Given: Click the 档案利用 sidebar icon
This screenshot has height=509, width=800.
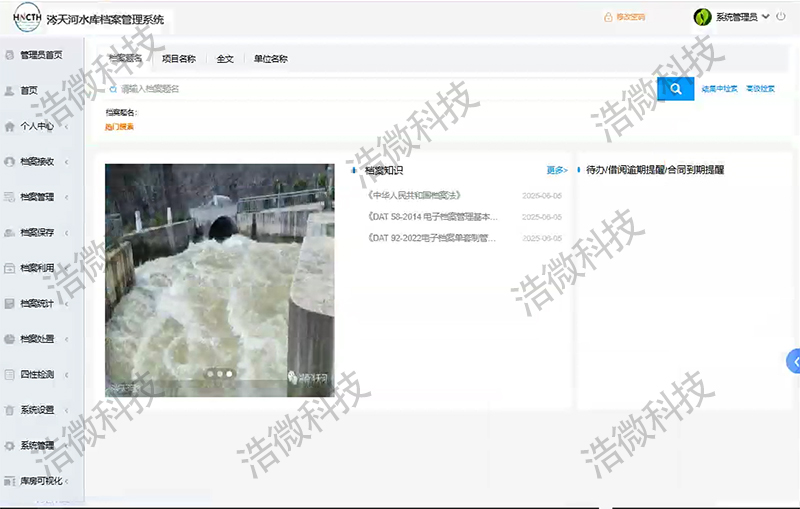Looking at the screenshot, I should [x=9, y=268].
